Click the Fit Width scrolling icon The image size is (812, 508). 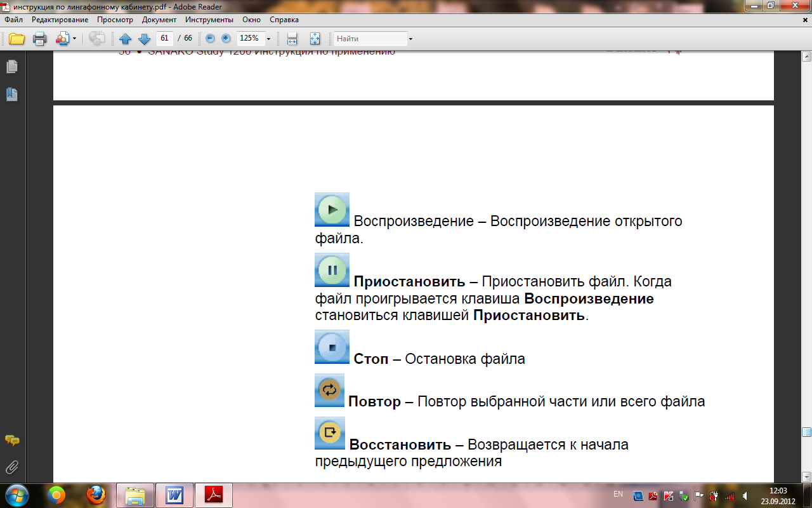point(292,39)
